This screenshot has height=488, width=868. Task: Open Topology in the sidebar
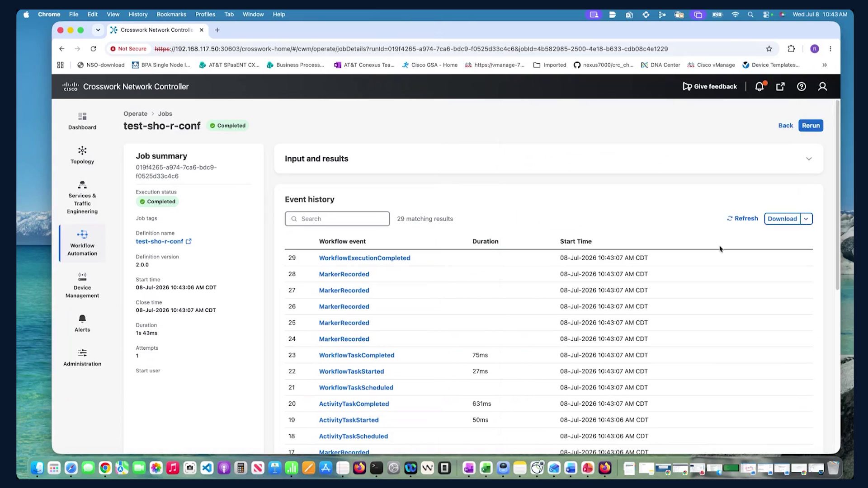point(82,155)
